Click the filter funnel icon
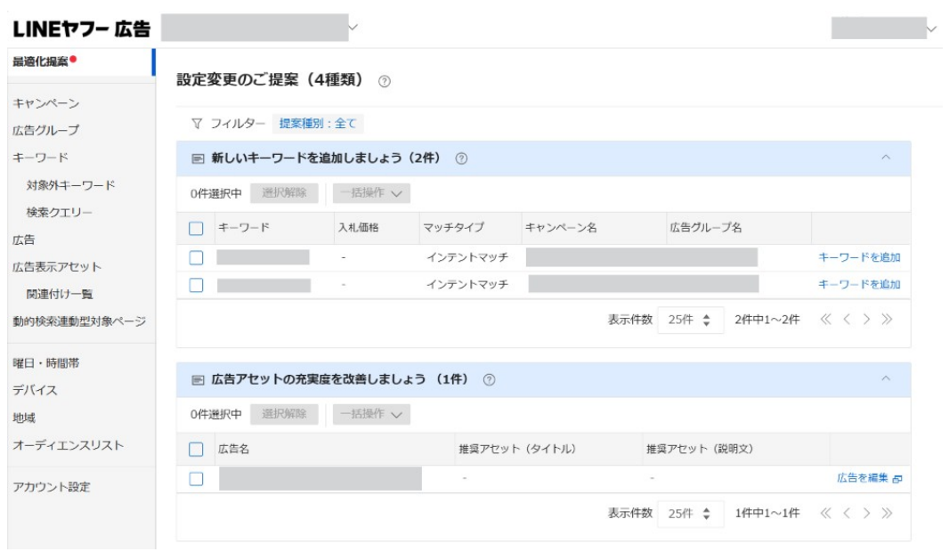Image resolution: width=949 pixels, height=560 pixels. click(197, 124)
